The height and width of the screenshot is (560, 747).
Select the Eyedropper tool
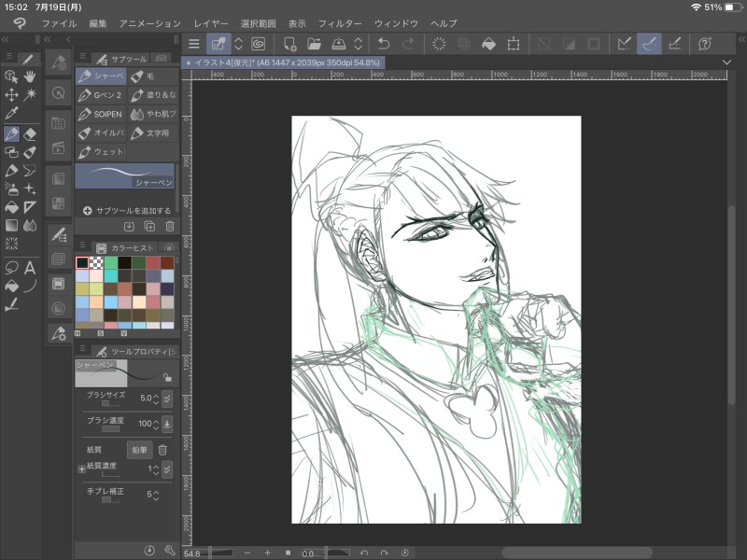pos(11,113)
